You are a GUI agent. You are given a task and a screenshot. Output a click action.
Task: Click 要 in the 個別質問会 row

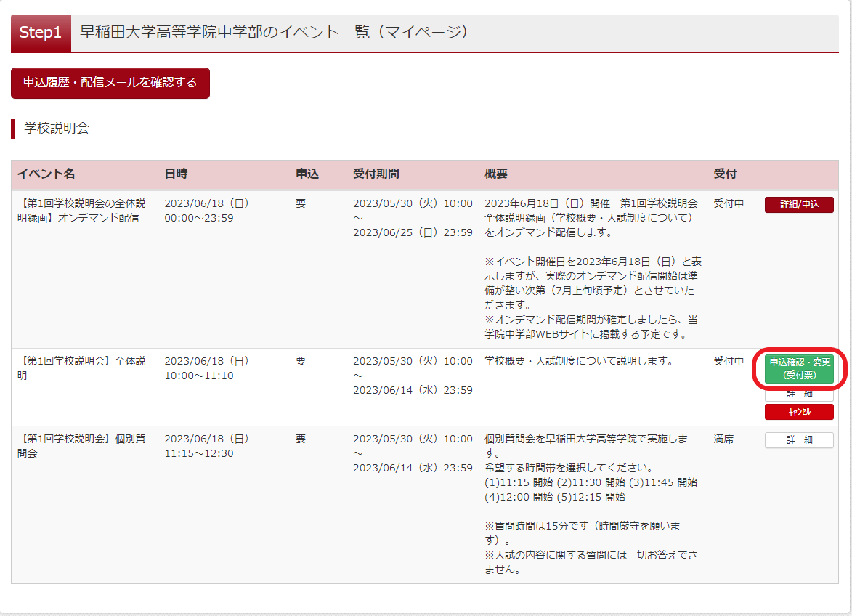301,439
